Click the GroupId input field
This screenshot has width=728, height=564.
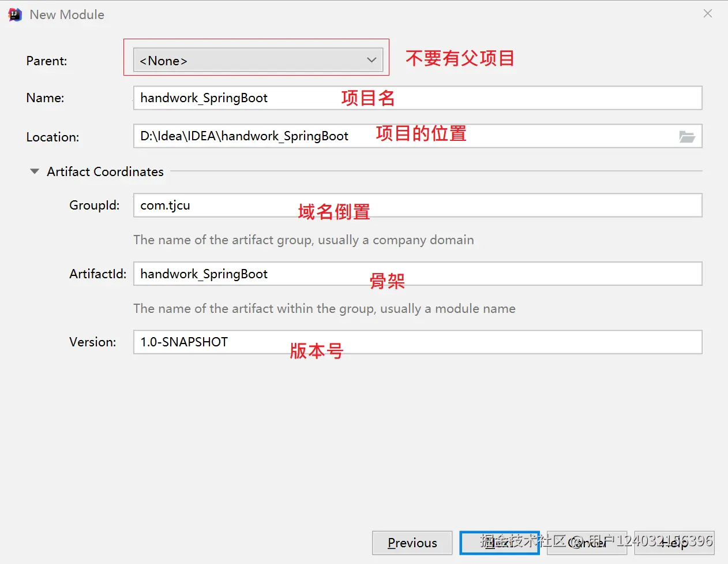[x=418, y=206]
